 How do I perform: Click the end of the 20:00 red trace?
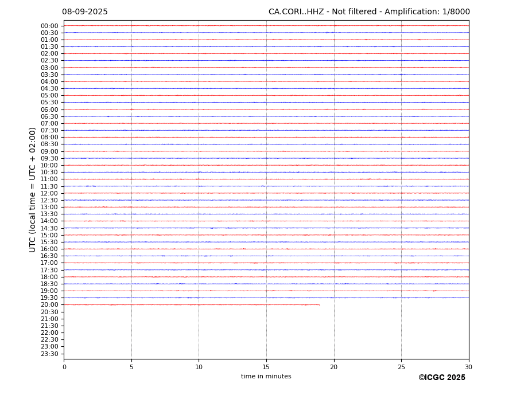tap(319, 305)
